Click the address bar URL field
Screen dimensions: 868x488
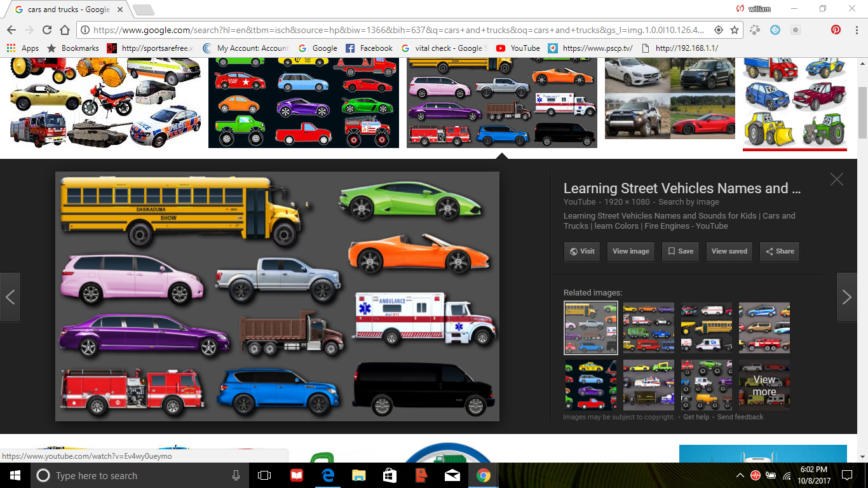pos(397,30)
